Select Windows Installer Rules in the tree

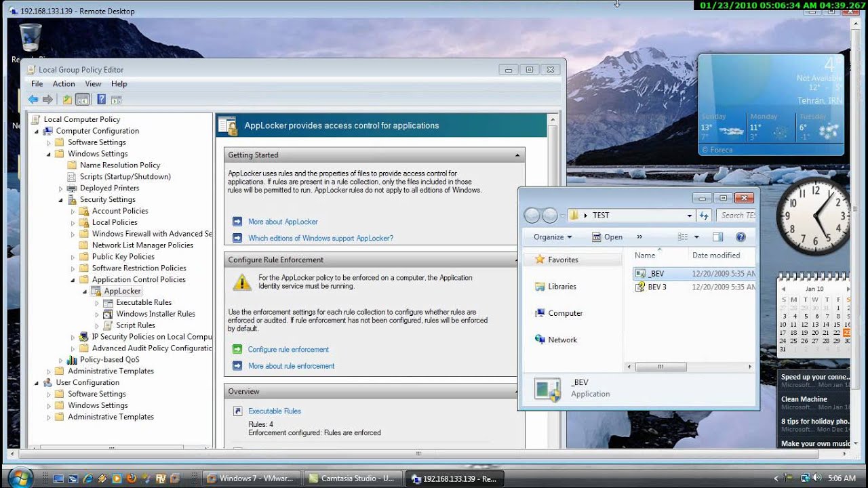pos(155,314)
